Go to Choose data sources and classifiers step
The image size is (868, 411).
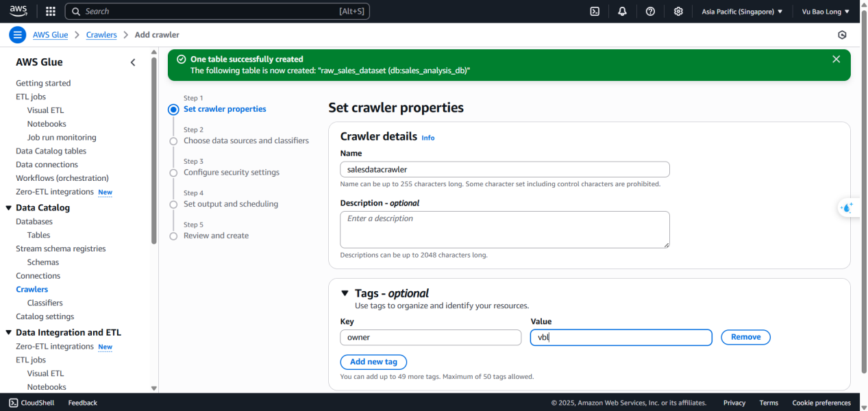click(x=246, y=140)
